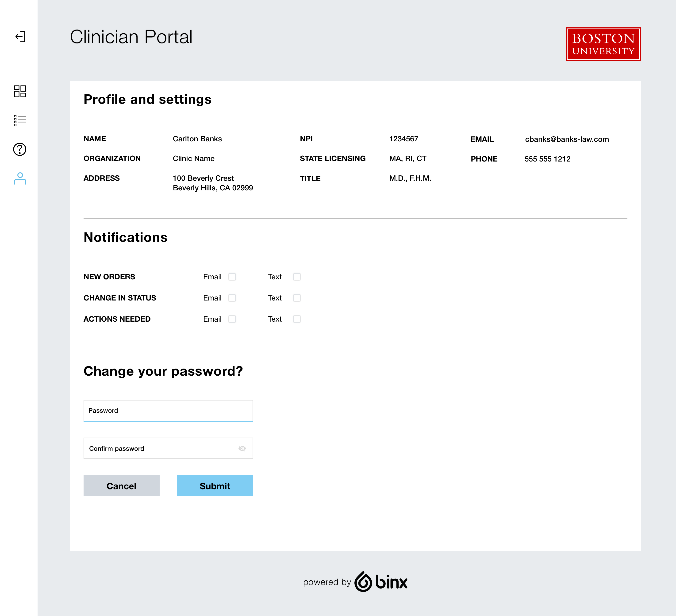Image resolution: width=676 pixels, height=616 pixels.
Task: Enable Text for Actions Needed
Action: point(297,319)
